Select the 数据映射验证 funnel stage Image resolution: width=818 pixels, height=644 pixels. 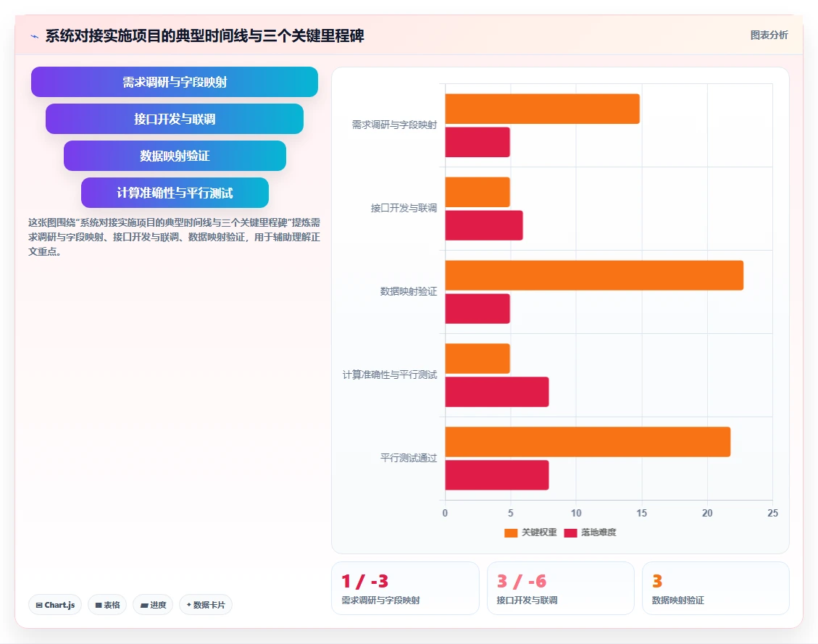point(175,156)
